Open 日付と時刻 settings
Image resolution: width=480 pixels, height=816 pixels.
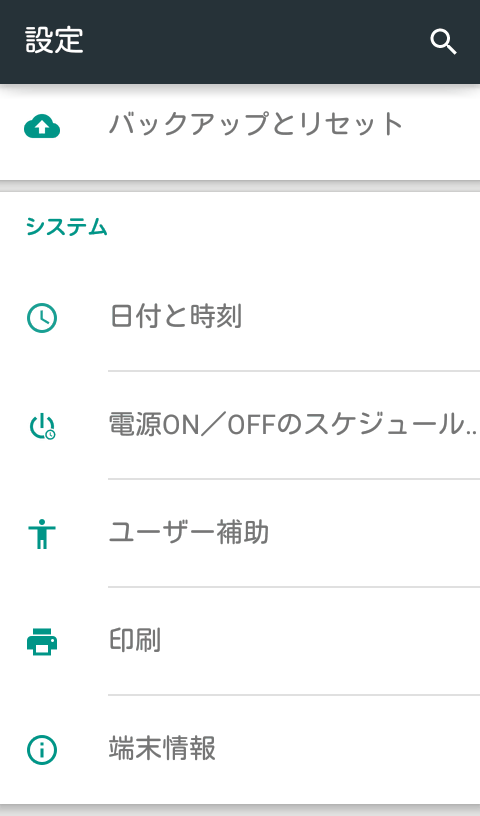[240, 317]
